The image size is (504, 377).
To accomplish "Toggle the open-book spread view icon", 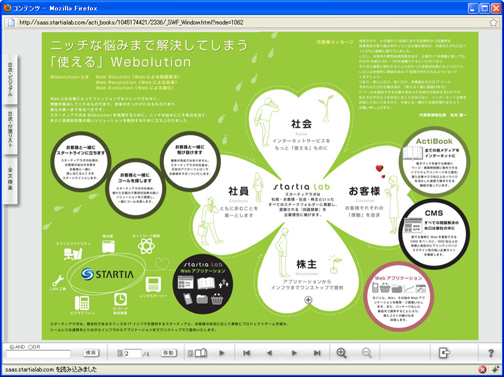I will coord(201,353).
